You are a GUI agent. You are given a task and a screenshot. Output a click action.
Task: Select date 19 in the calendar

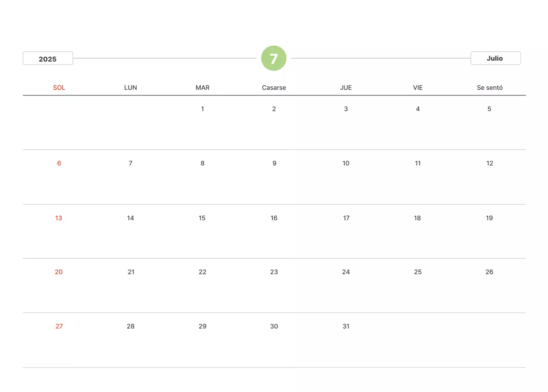pos(489,218)
